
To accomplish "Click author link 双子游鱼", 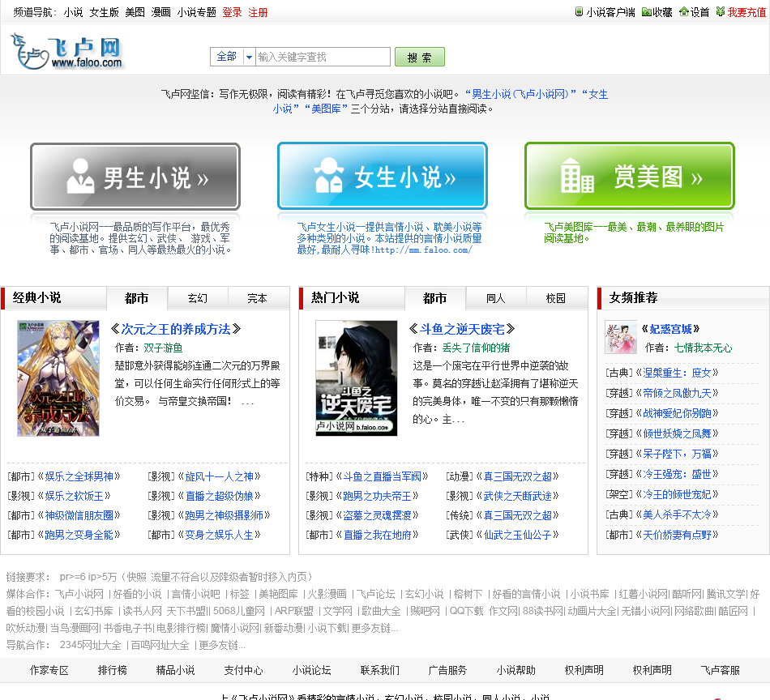I will point(163,348).
